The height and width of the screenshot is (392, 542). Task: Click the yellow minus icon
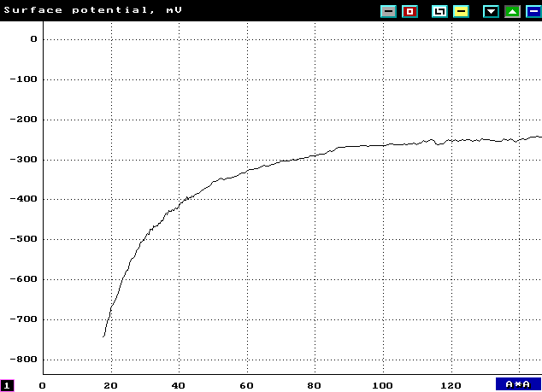[460, 12]
